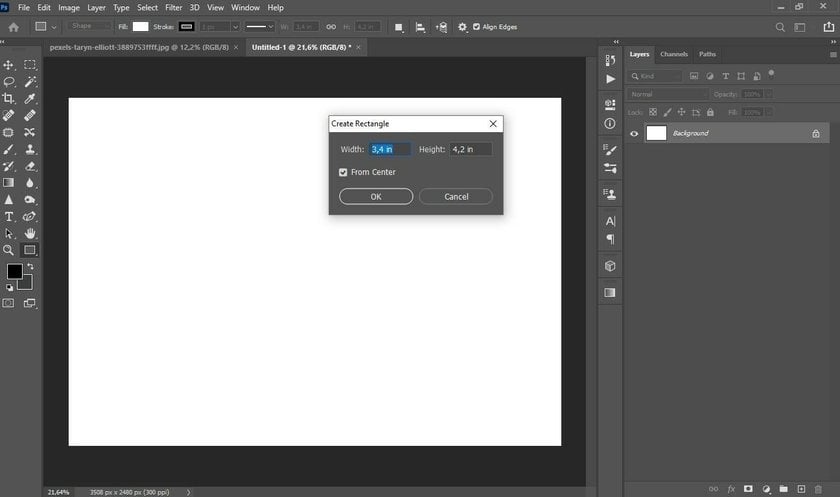Close the Untitled-1 document tab
Screen dimensions: 840x497
[358, 48]
